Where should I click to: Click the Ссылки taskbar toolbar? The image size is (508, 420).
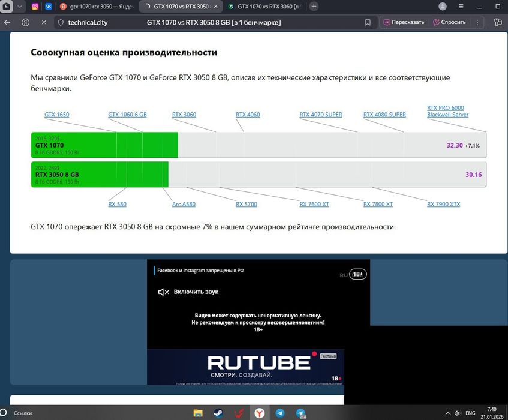(x=23, y=413)
